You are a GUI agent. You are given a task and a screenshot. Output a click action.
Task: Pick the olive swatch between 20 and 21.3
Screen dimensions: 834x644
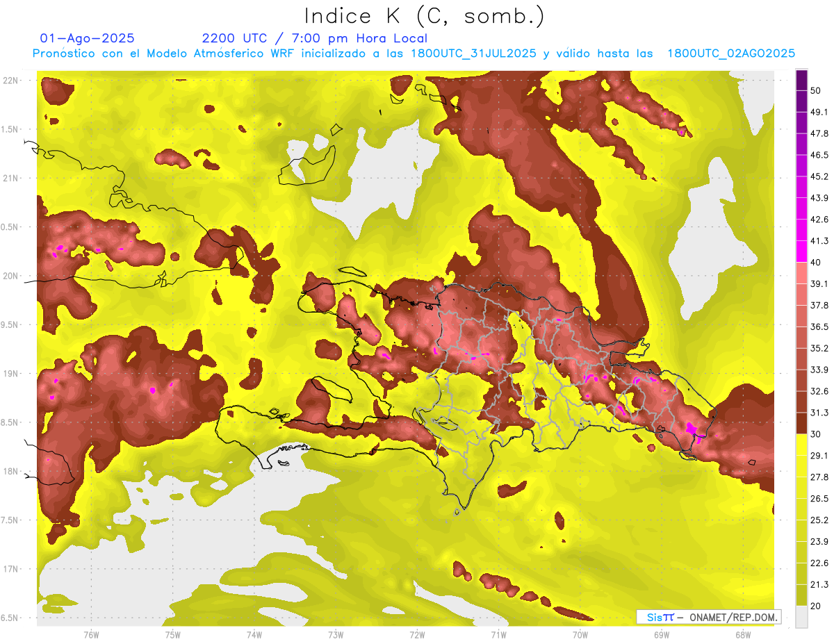(x=801, y=595)
